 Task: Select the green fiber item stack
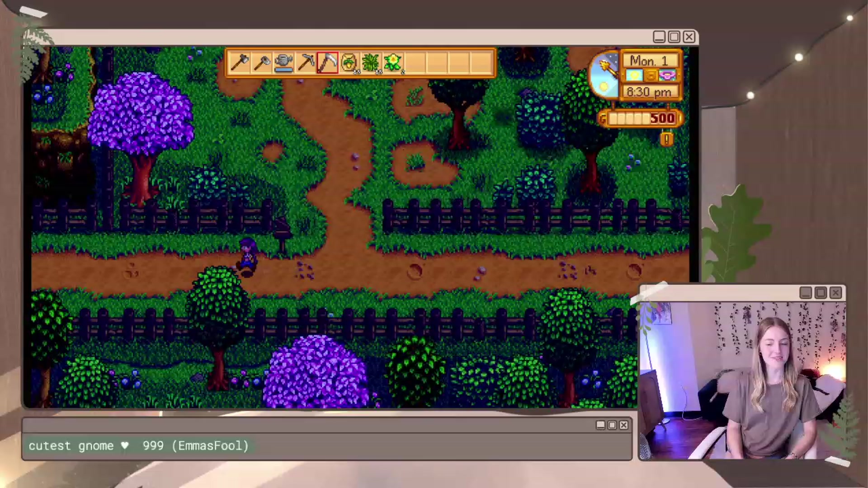click(371, 62)
